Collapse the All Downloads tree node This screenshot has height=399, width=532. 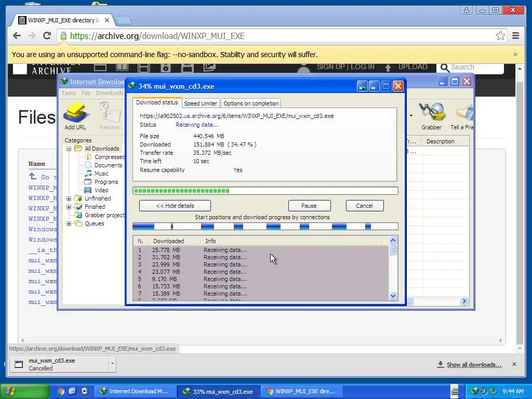click(69, 149)
